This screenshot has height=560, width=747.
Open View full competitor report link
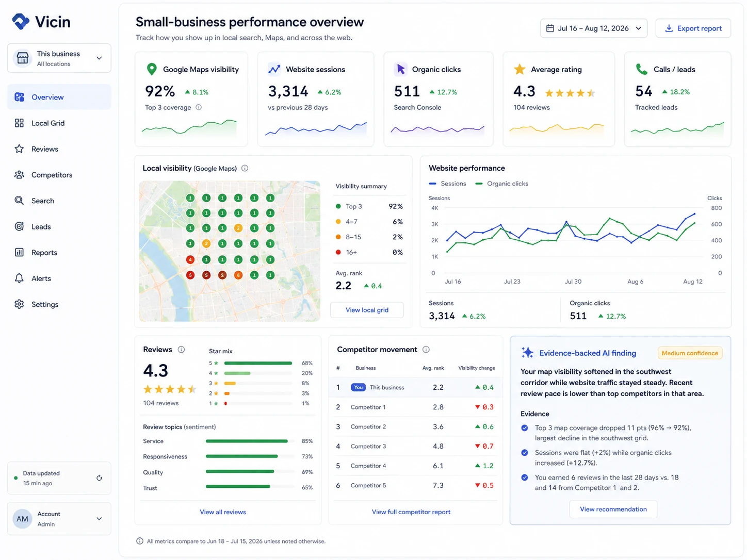411,512
